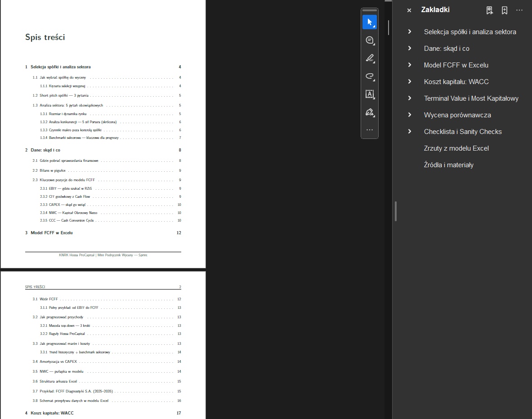532x419 pixels.
Task: Open TOC entry 3.5 NWC pułapka w modelu
Action: pyautogui.click(x=107, y=371)
